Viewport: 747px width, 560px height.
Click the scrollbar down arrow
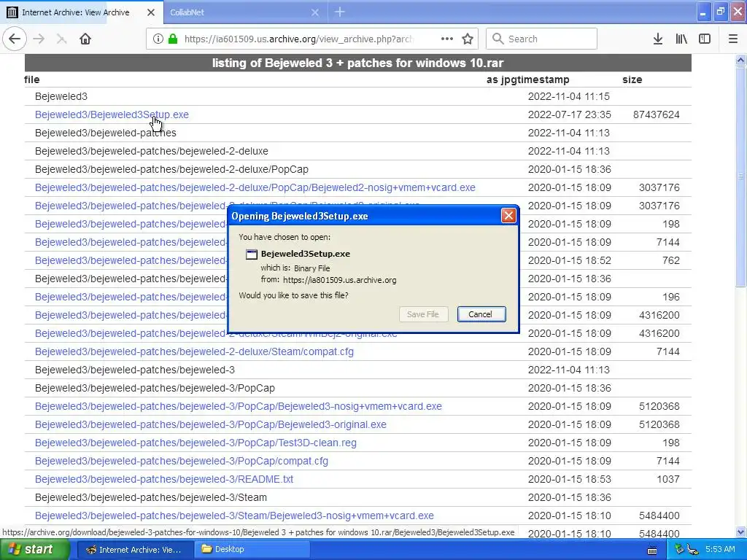[741, 532]
